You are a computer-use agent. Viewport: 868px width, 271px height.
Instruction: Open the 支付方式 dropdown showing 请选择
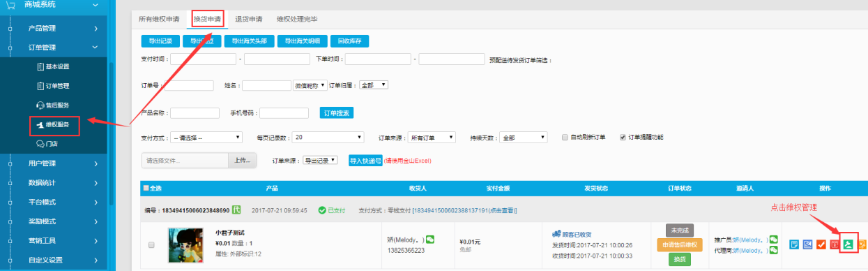coord(206,138)
